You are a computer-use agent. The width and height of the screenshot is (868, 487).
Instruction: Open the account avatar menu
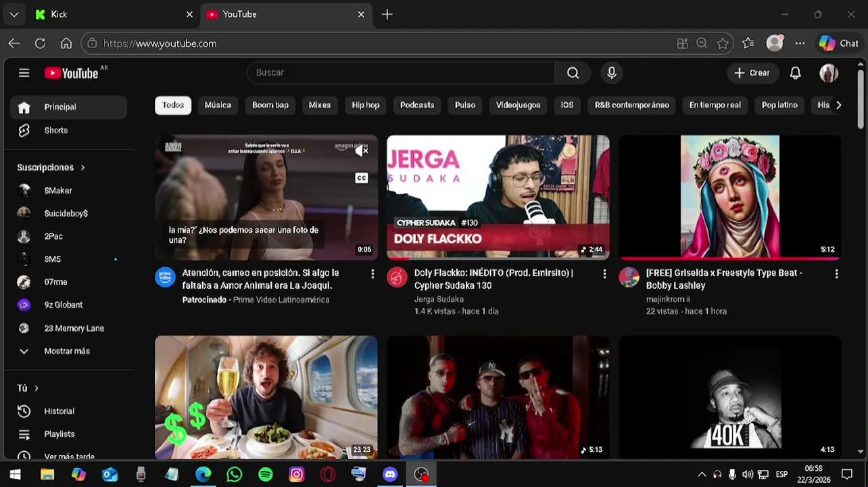[x=829, y=73]
